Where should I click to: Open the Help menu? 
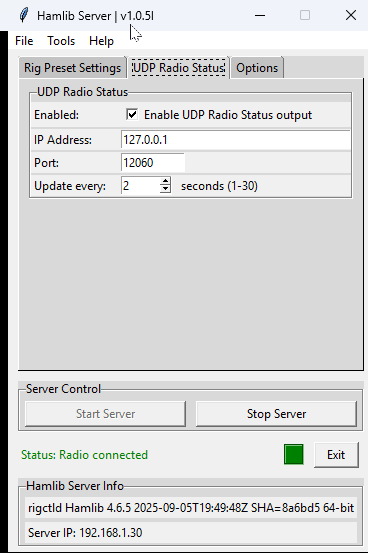tap(101, 41)
